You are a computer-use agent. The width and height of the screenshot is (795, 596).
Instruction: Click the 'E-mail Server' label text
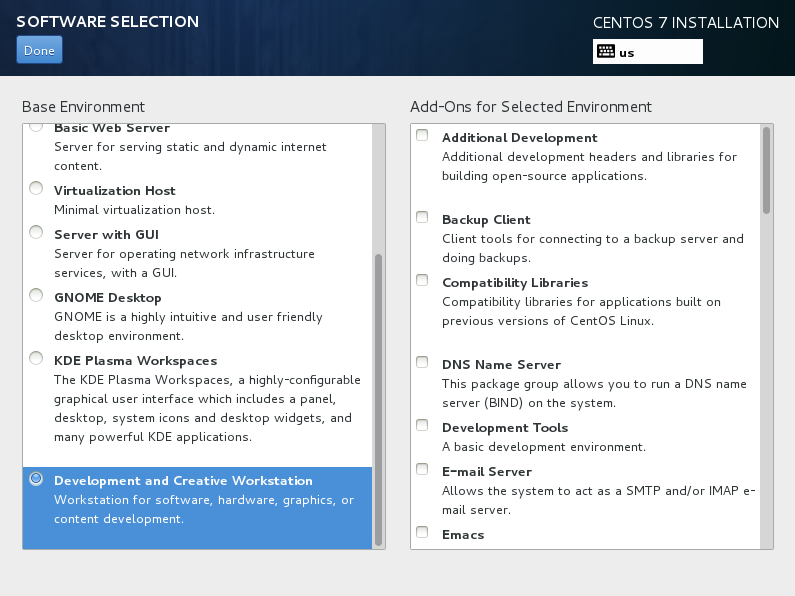tap(487, 472)
